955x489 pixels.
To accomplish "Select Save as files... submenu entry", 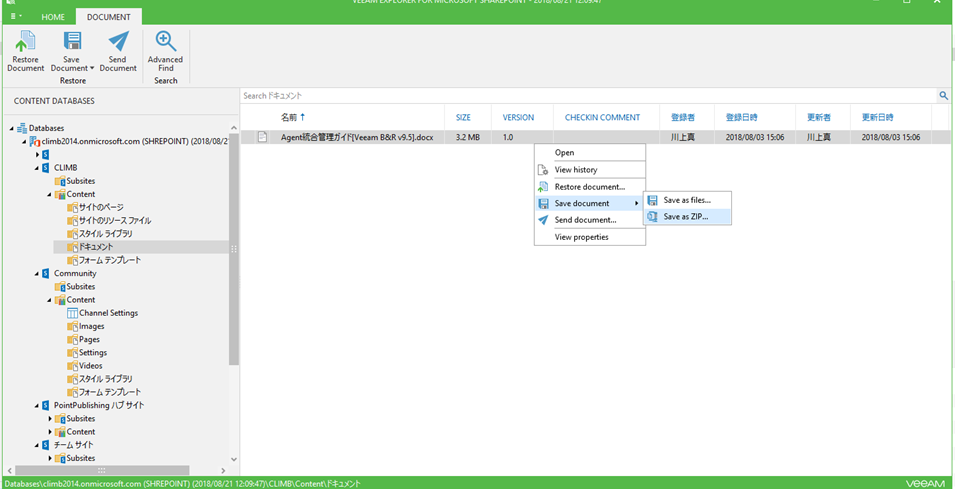I will pos(687,200).
